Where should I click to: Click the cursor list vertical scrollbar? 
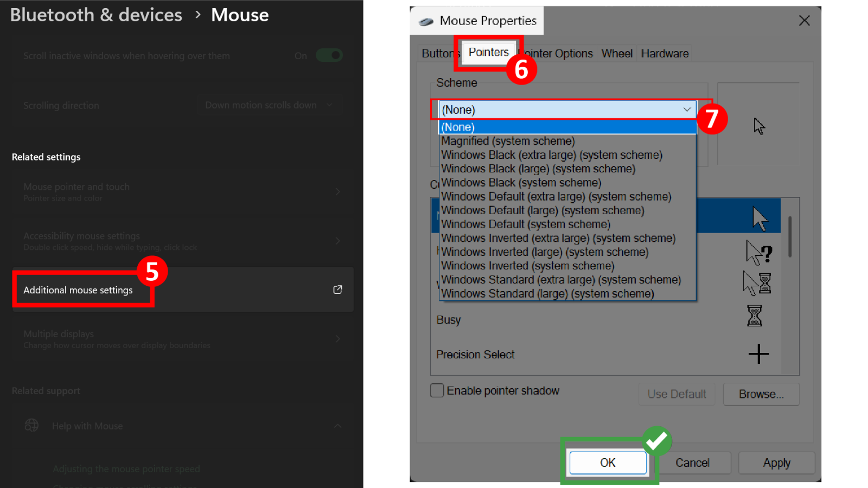point(790,236)
